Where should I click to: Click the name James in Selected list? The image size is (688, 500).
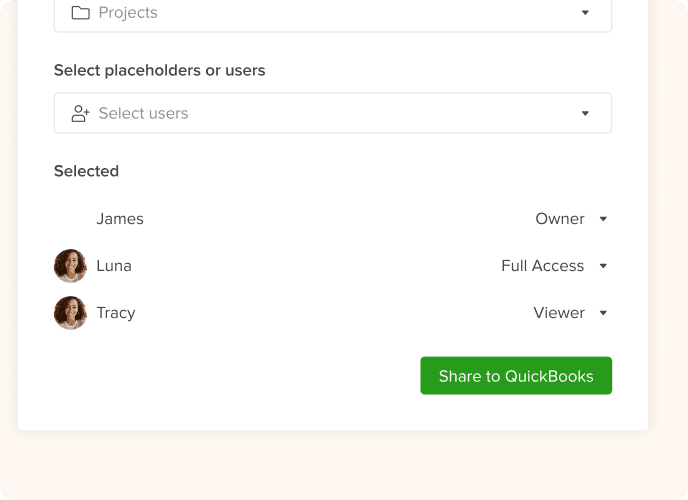[x=120, y=218]
